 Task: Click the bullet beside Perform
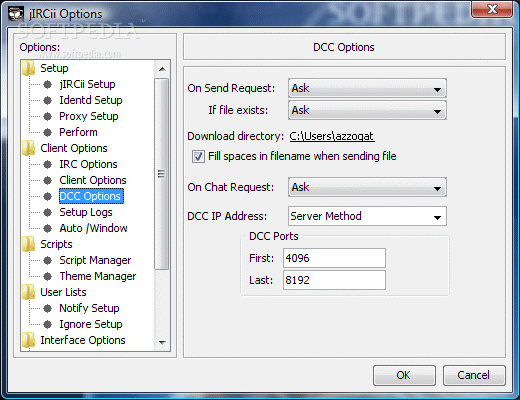tap(48, 132)
